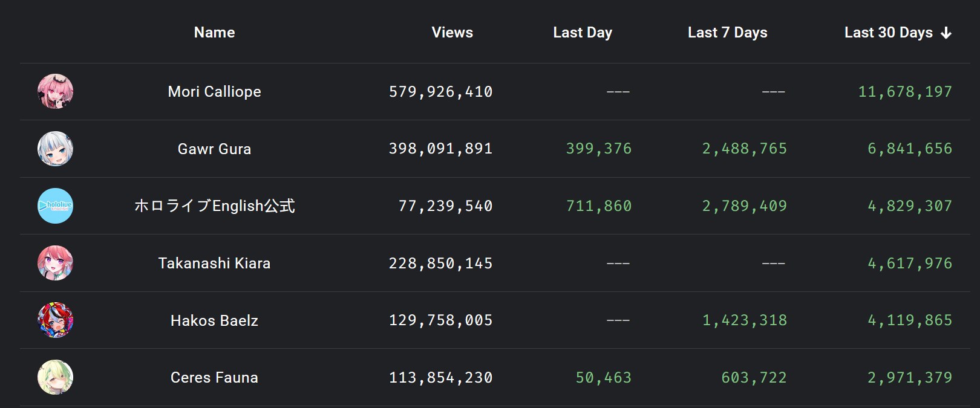Sort by Last 7 Days column header
This screenshot has width=980, height=408.
click(x=728, y=33)
